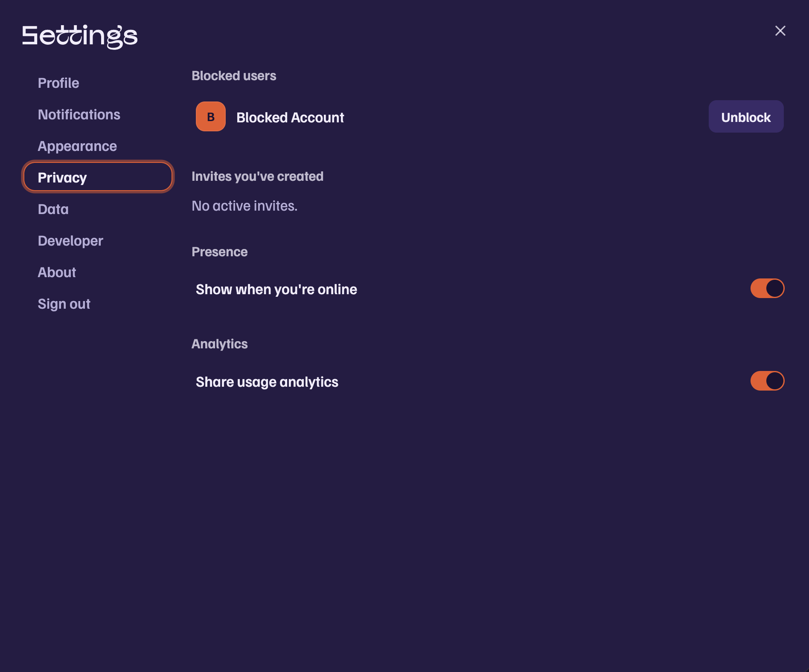809x672 pixels.
Task: Disable Show when you're online toggle
Action: [767, 288]
